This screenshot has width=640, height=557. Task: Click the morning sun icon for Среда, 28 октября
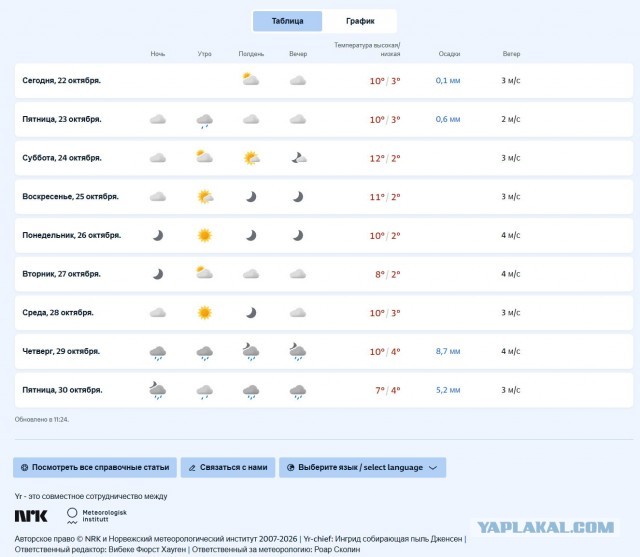(204, 313)
